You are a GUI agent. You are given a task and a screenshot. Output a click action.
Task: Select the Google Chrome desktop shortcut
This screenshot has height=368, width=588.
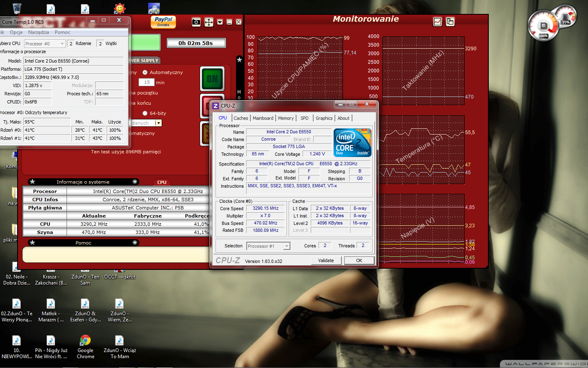pyautogui.click(x=85, y=347)
